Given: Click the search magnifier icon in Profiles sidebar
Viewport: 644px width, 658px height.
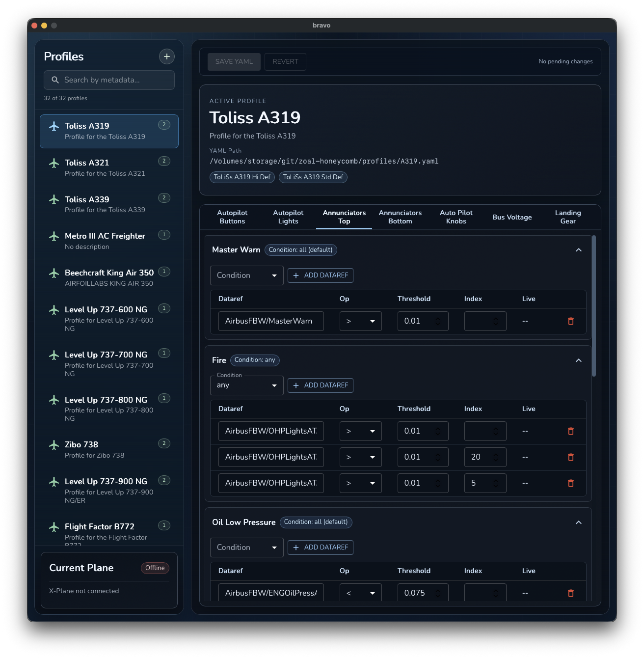Looking at the screenshot, I should pos(55,80).
